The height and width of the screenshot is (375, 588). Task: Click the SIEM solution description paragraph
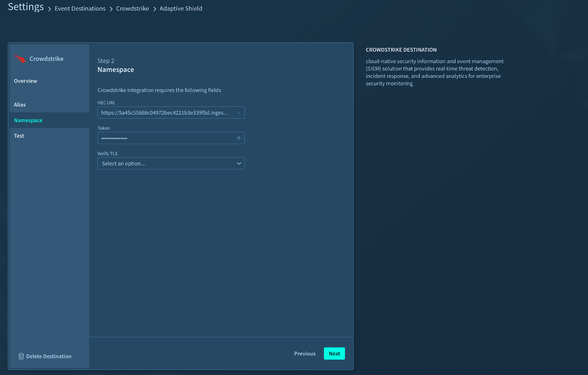click(x=435, y=72)
